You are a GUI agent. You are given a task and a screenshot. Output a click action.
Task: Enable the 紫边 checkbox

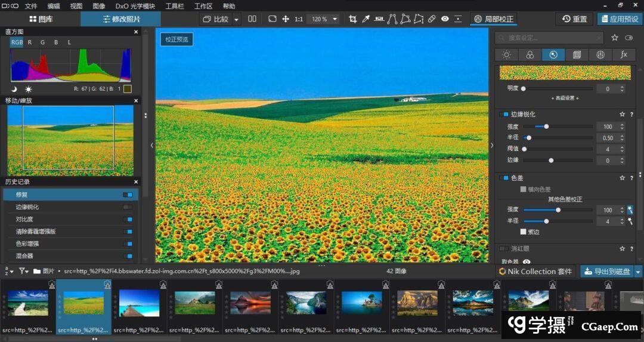click(x=524, y=232)
